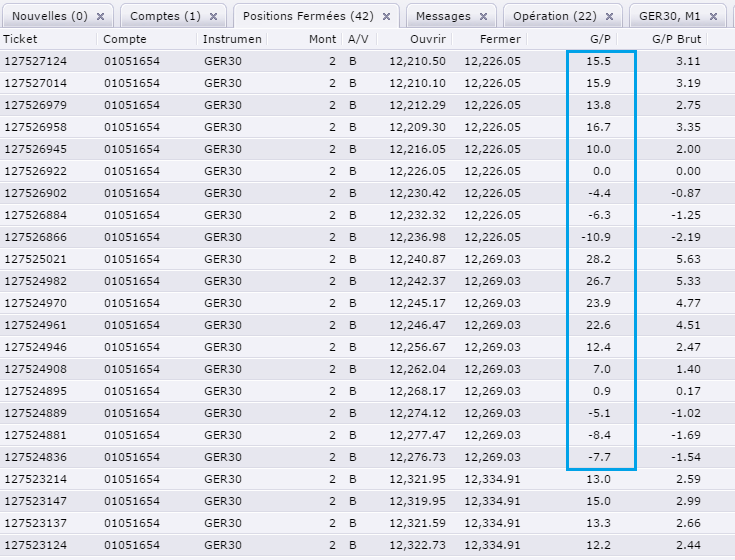Click open price 12,210.50
This screenshot has height=560, width=735.
(x=417, y=61)
